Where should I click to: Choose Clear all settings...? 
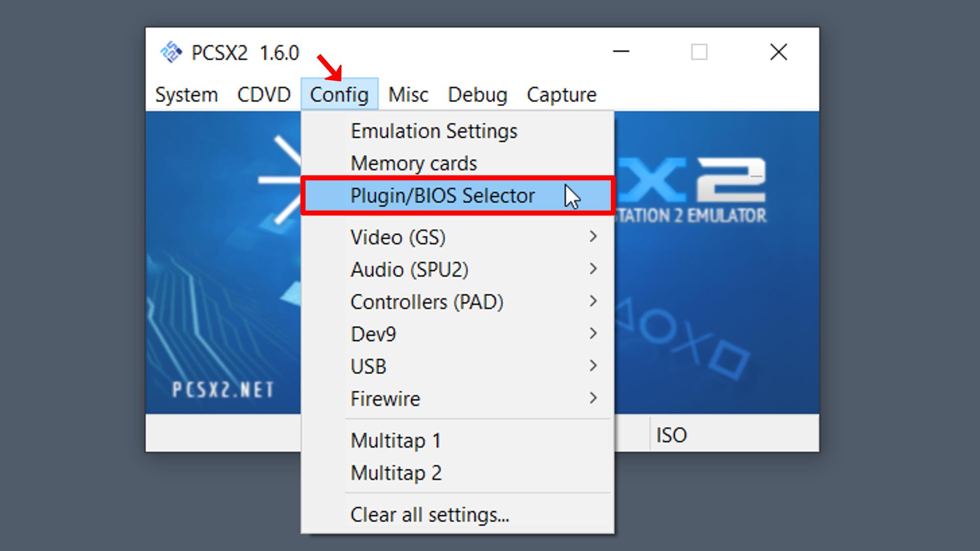458,515
